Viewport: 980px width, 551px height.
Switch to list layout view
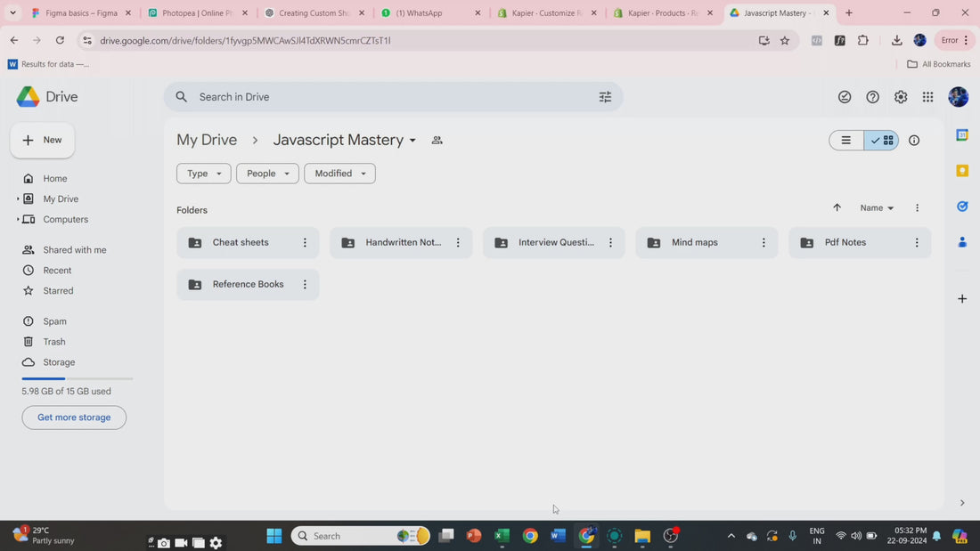(x=845, y=141)
